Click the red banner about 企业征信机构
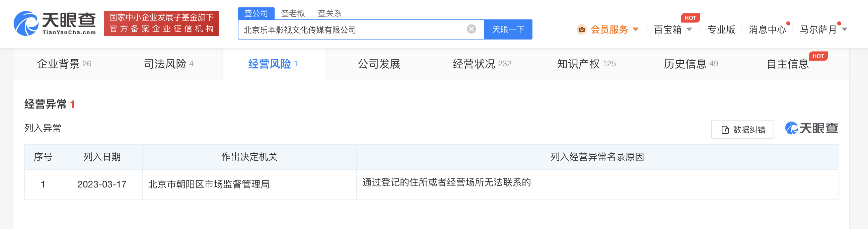Image resolution: width=868 pixels, height=229 pixels. tap(161, 23)
